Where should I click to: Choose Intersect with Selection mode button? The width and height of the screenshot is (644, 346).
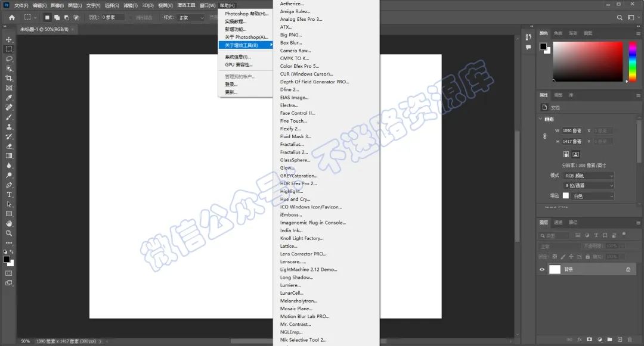(x=76, y=18)
